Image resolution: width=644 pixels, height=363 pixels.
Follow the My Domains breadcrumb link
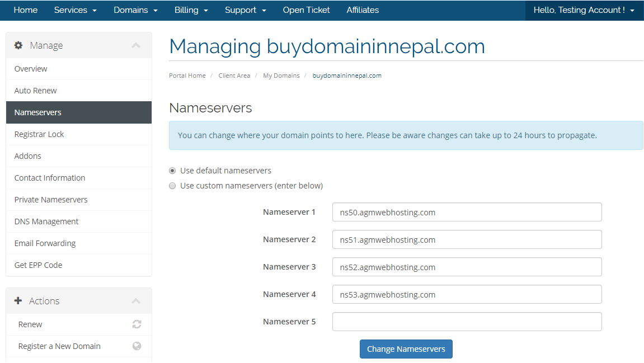point(281,76)
